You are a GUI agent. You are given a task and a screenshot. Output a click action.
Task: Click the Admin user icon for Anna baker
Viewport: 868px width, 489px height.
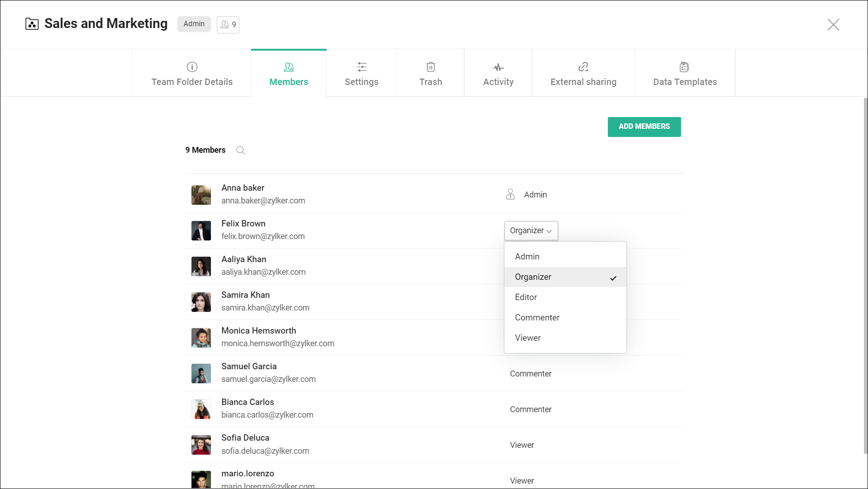[510, 194]
